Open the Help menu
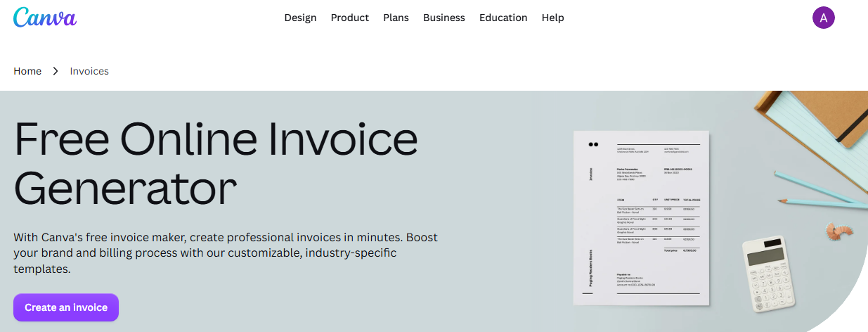Screen dimensions: 868x332 click(x=553, y=18)
